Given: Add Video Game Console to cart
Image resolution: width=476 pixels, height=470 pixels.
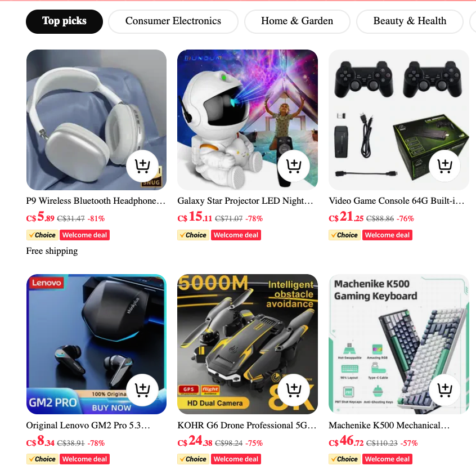Looking at the screenshot, I should (444, 166).
